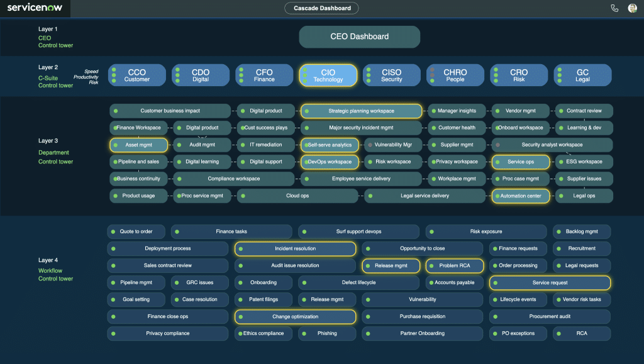Open the DevOps workspace tile
The height and width of the screenshot is (364, 644).
pos(330,162)
